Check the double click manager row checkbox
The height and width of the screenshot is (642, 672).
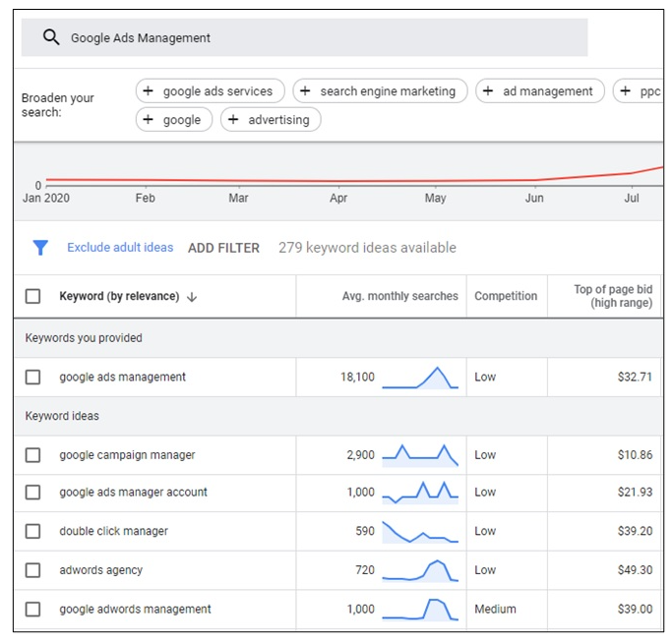[x=33, y=531]
